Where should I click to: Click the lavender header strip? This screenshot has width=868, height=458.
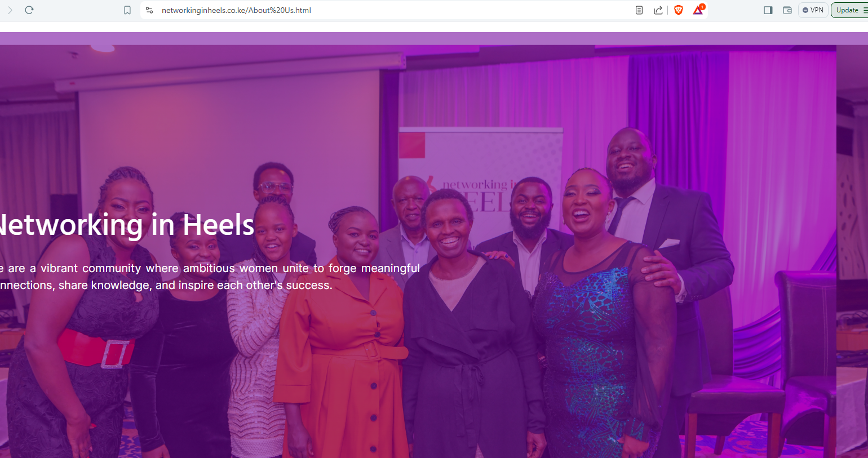tap(434, 38)
